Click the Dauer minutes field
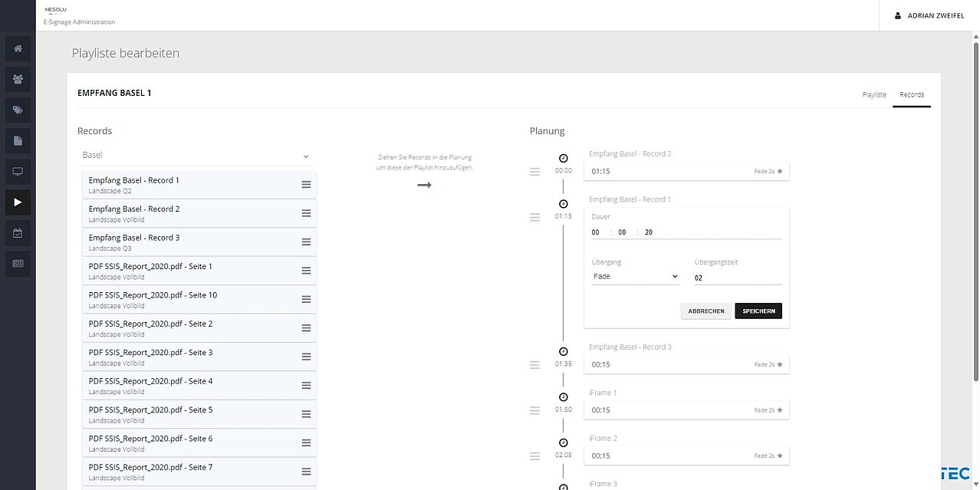 (x=623, y=232)
